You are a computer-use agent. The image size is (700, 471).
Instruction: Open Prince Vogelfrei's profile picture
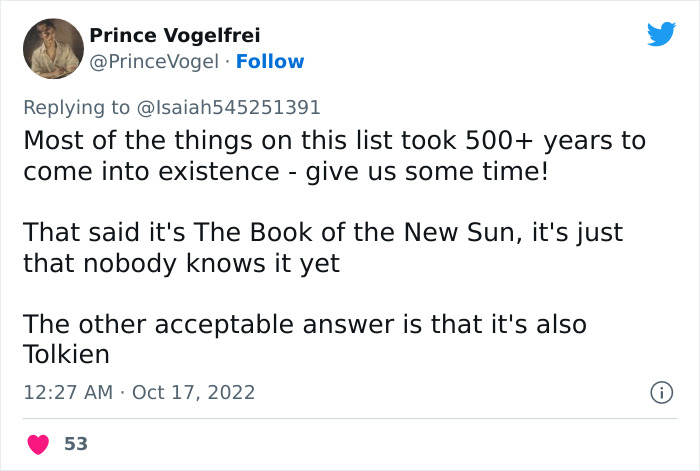pyautogui.click(x=53, y=48)
